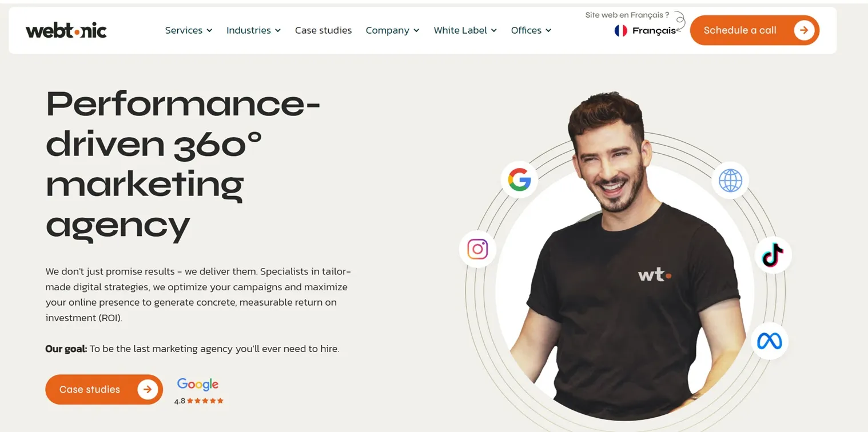Click the Meta logo bubble

[x=769, y=341]
